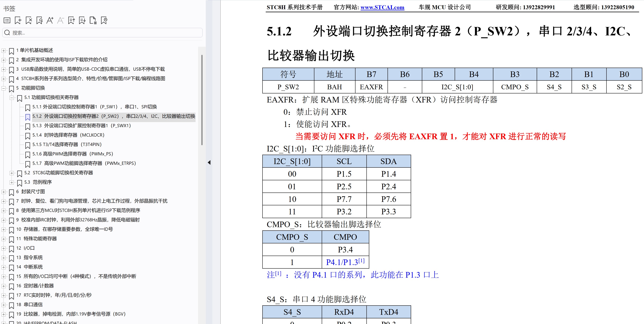644x324 pixels.
Task: Click the bookmark icon beside 5.1.2 entry
Action: pos(28,117)
